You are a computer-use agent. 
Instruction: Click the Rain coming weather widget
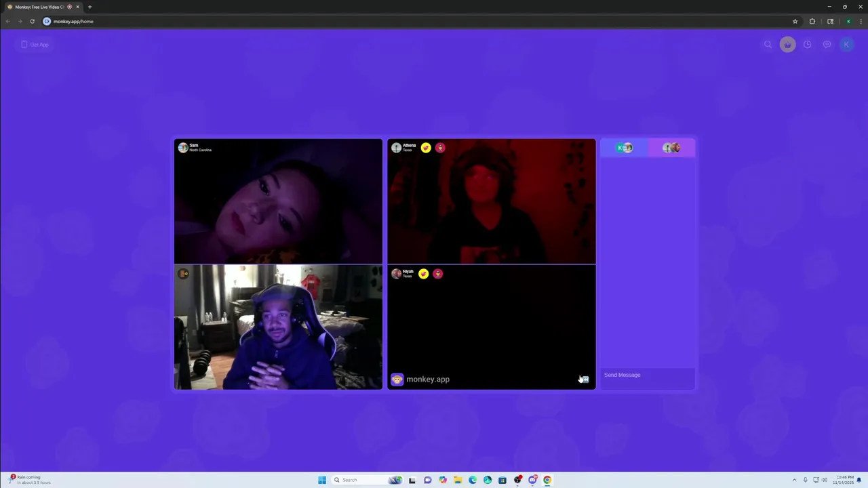pos(30,480)
